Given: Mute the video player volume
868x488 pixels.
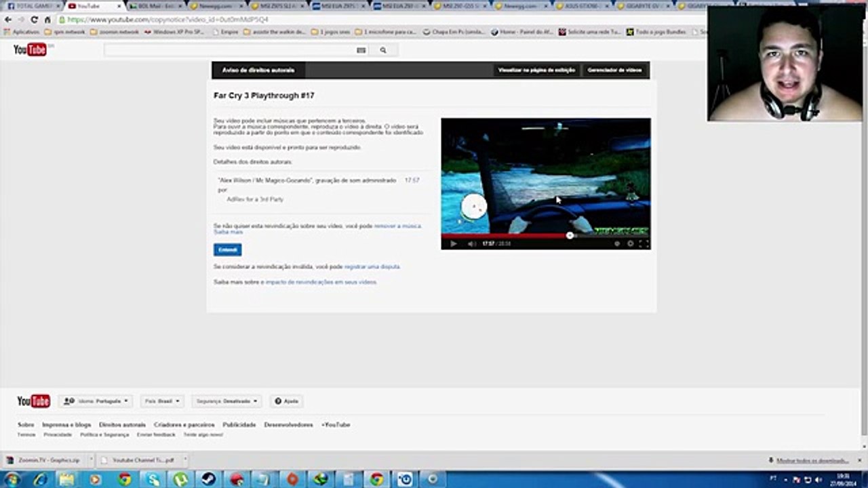Looking at the screenshot, I should point(471,243).
